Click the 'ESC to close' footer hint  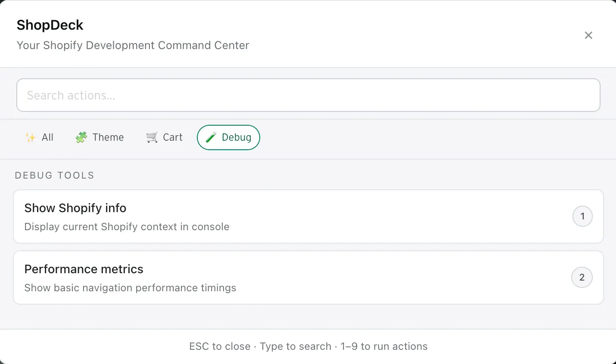pyautogui.click(x=220, y=346)
